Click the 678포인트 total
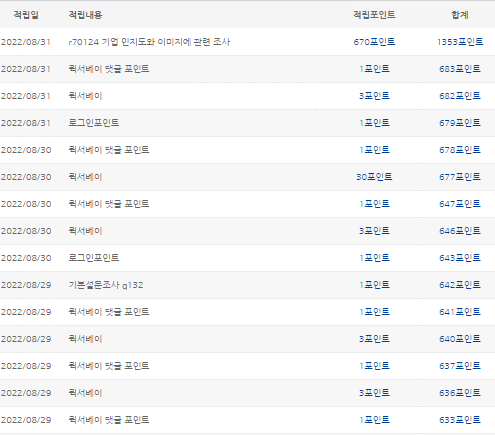Viewport: 495px width, 435px height. click(460, 150)
